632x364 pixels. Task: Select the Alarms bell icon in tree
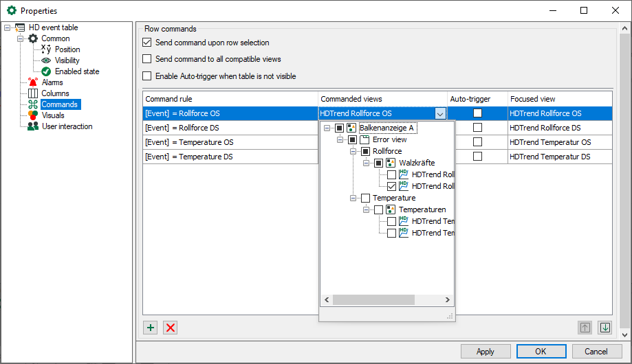[33, 82]
